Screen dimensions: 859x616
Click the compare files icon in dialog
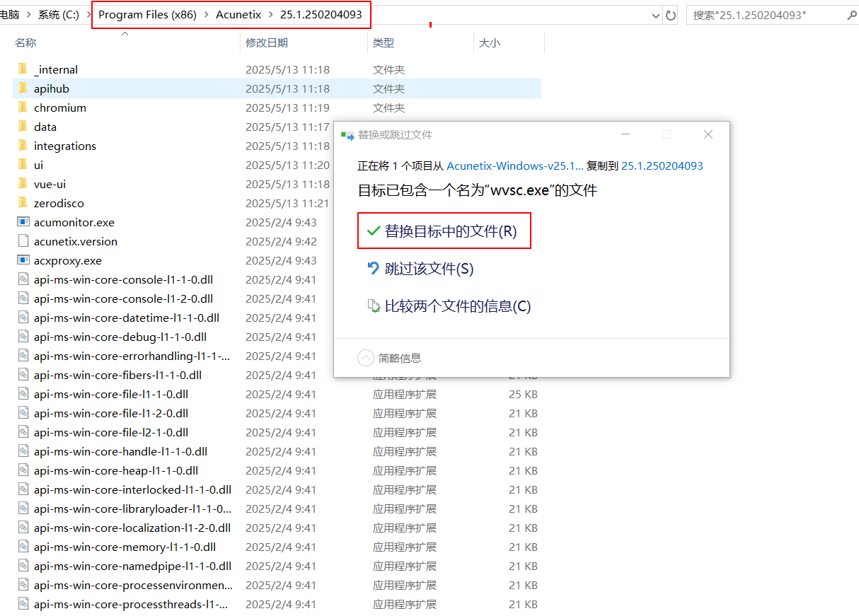(373, 306)
